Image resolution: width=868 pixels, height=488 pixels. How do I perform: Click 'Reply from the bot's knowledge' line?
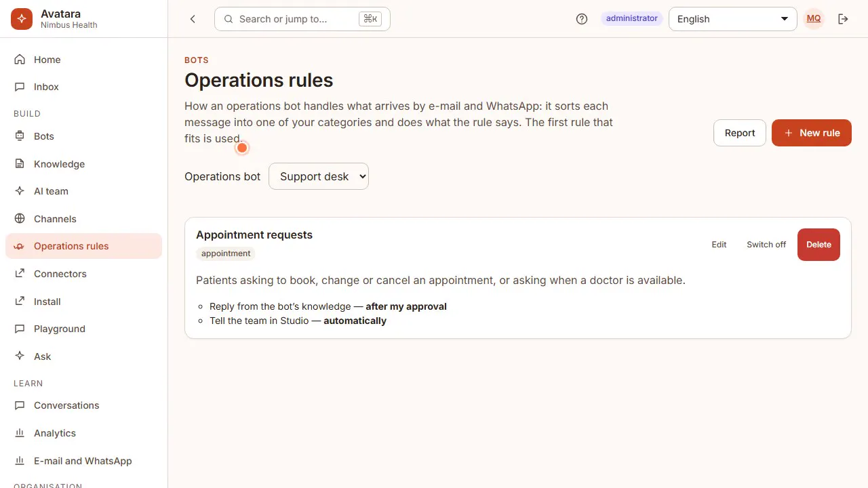click(x=328, y=306)
